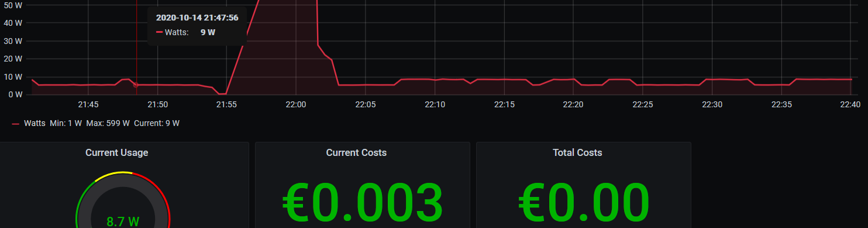This screenshot has height=228, width=868.
Task: Click the 0 W y-axis label
Action: pyautogui.click(x=15, y=94)
